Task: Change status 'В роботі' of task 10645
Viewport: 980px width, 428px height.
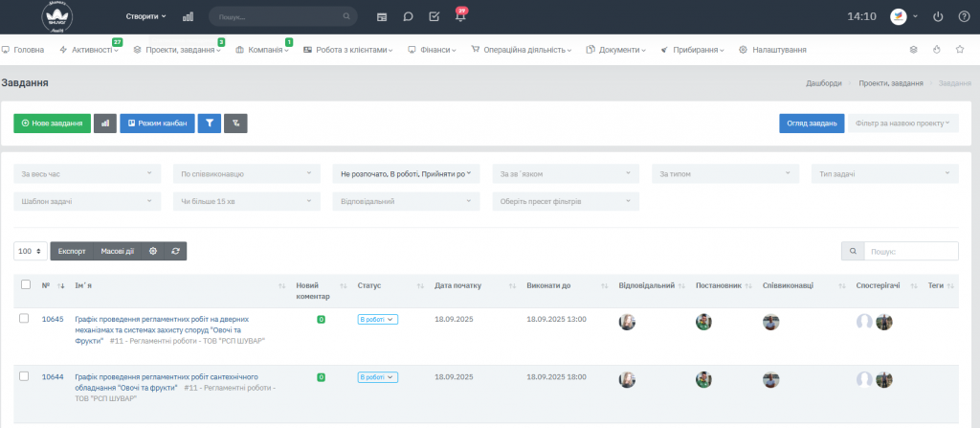Action: coord(377,319)
